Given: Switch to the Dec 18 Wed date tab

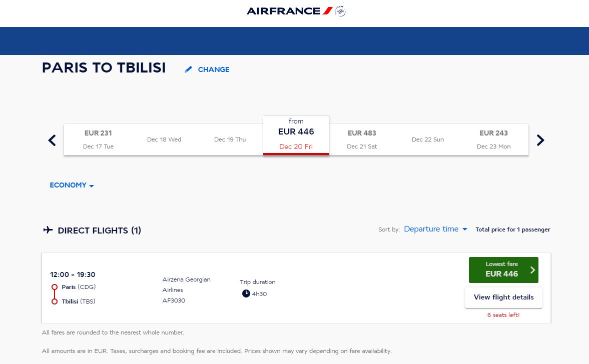Looking at the screenshot, I should coord(164,139).
